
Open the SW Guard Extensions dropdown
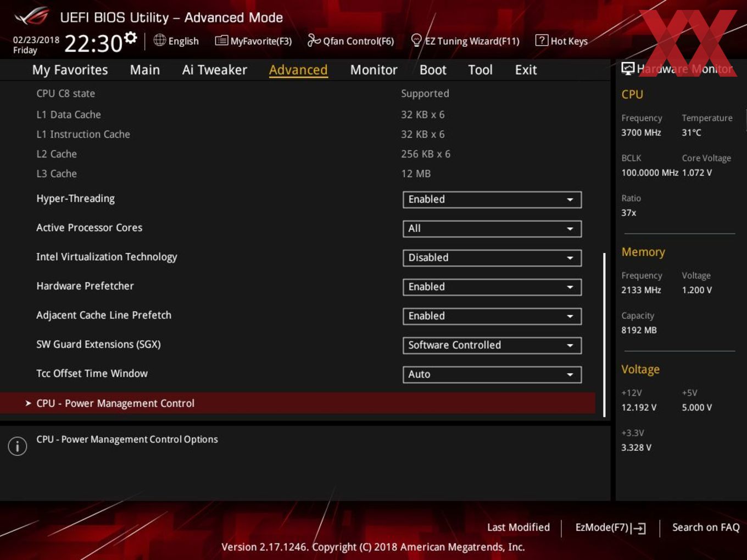coord(492,345)
